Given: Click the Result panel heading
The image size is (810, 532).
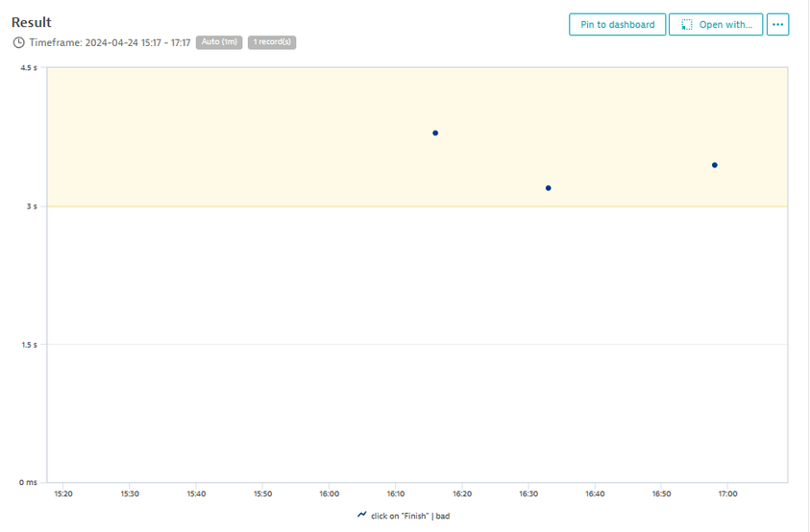Looking at the screenshot, I should 32,22.
